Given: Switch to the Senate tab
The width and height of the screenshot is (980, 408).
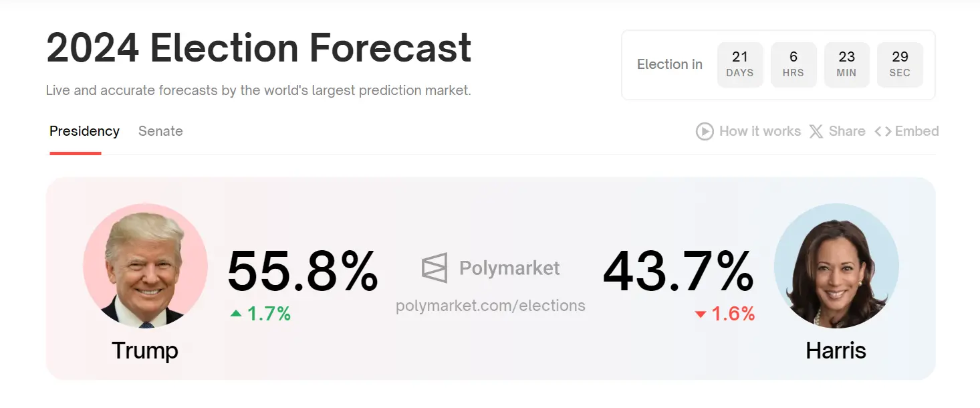Looking at the screenshot, I should point(160,131).
